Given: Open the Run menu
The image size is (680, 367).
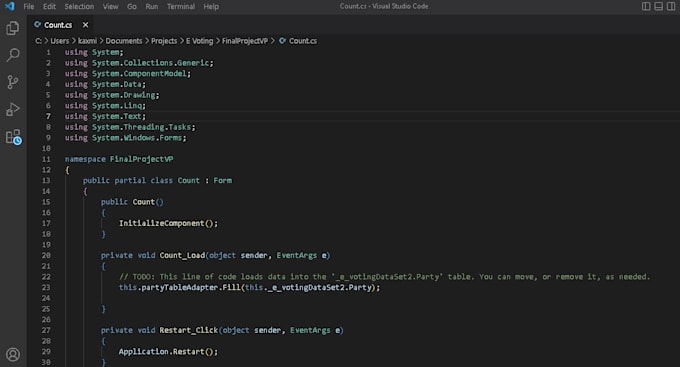Looking at the screenshot, I should (x=151, y=7).
